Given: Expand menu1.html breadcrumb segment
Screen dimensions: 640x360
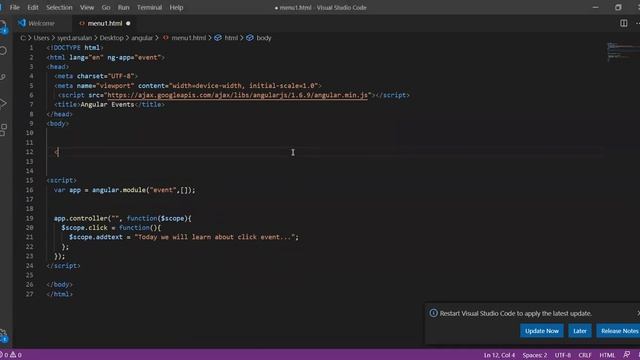Looking at the screenshot, I should coord(189,38).
